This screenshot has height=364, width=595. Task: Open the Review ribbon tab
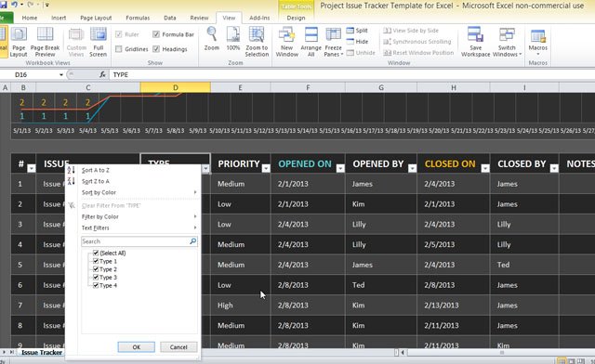[x=199, y=18]
